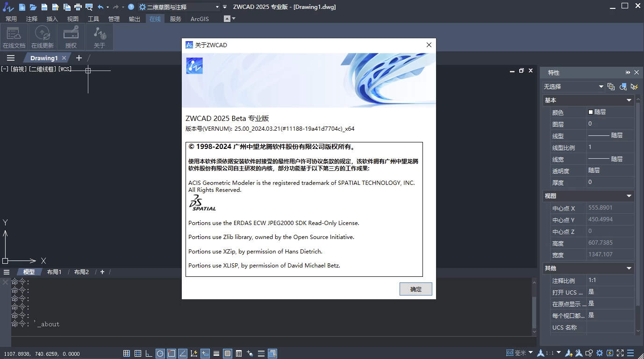The height and width of the screenshot is (359, 644).
Task: Click the 确定 button in About dialog
Action: 415,289
